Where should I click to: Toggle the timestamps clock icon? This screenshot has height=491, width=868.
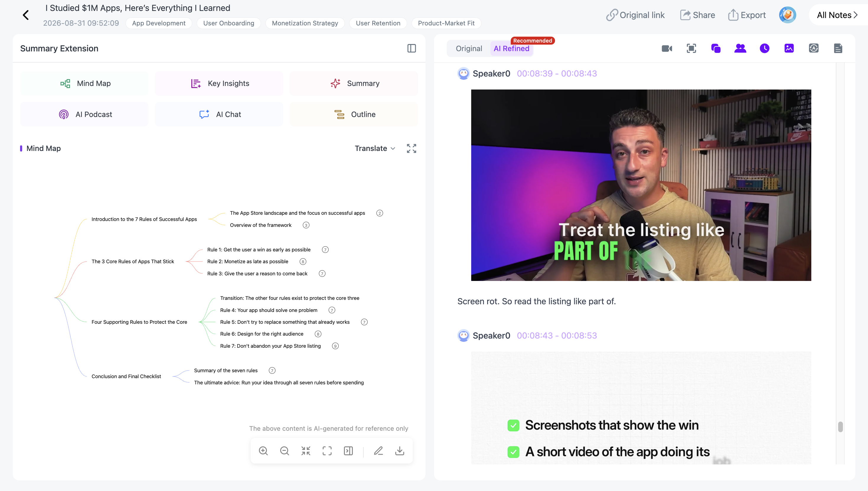(765, 48)
